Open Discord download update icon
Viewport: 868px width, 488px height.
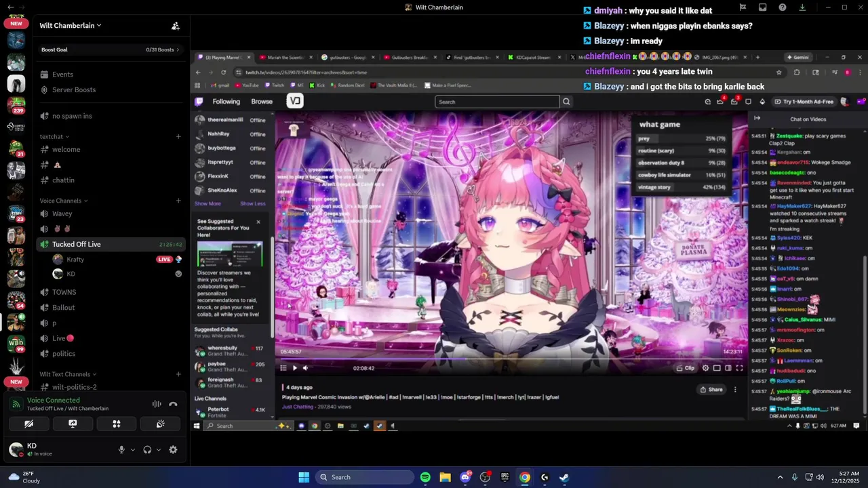point(802,7)
